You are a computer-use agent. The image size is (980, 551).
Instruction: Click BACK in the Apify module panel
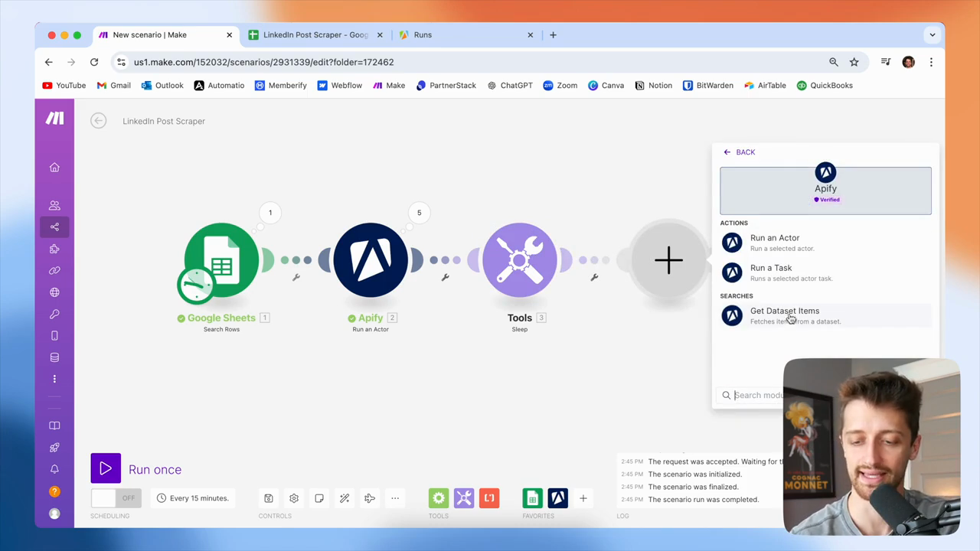[740, 152]
